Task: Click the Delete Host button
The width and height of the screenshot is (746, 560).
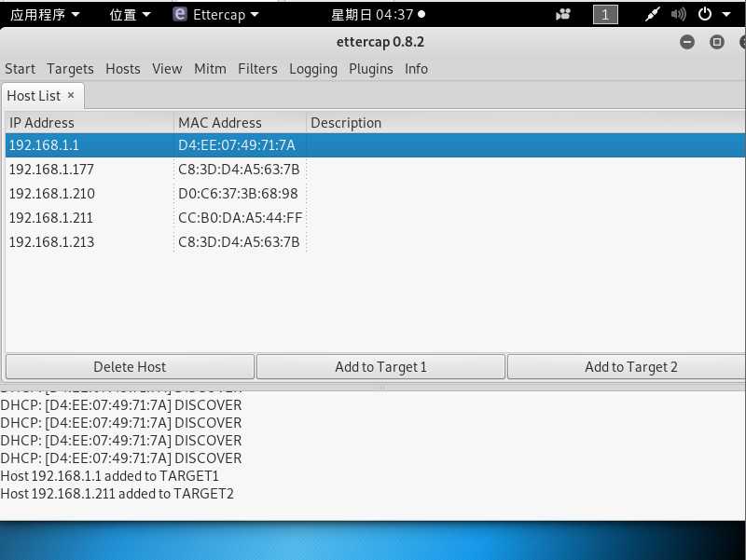Action: [x=130, y=366]
